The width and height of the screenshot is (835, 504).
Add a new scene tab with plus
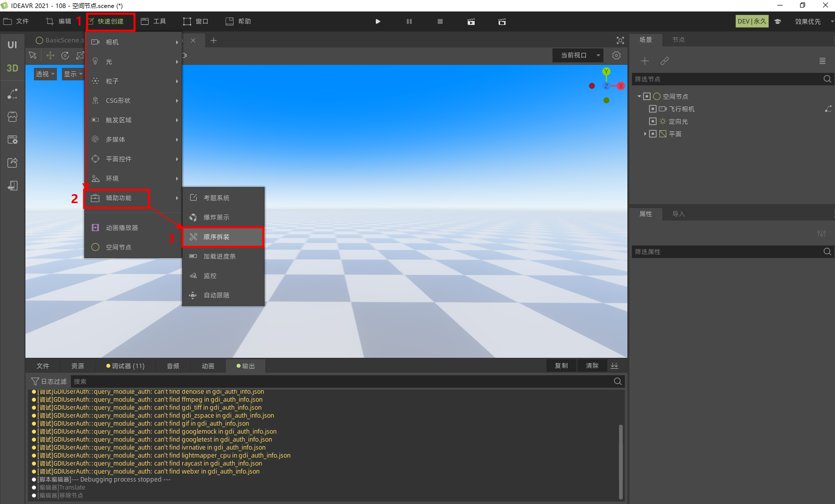(214, 40)
